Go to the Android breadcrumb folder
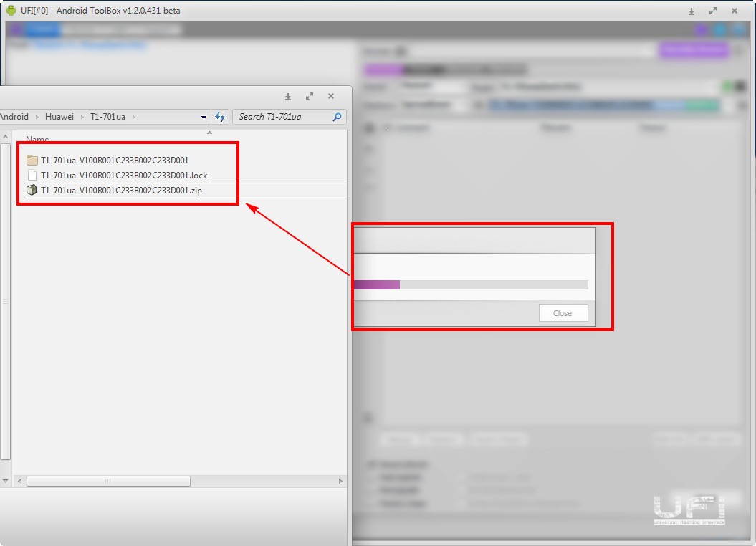Image resolution: width=756 pixels, height=546 pixels. point(14,117)
